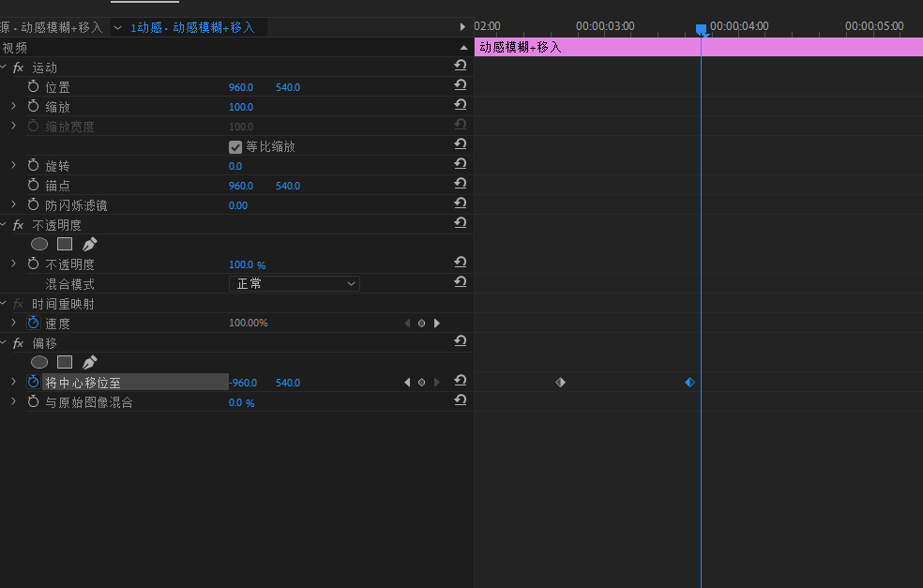Select the blue keyframe diamond near playhead
Image resolution: width=923 pixels, height=588 pixels.
coord(689,383)
